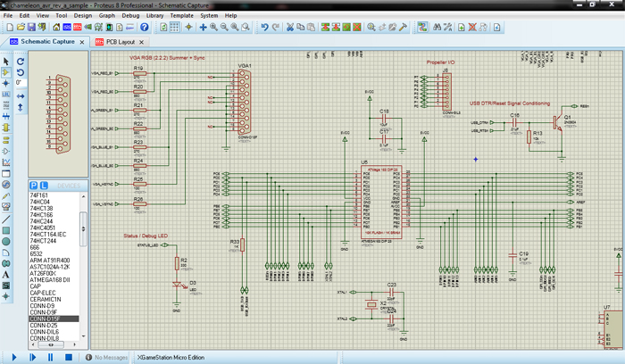Open Design Explorer in the main toolbar
This screenshot has height=364, width=625.
(x=109, y=27)
